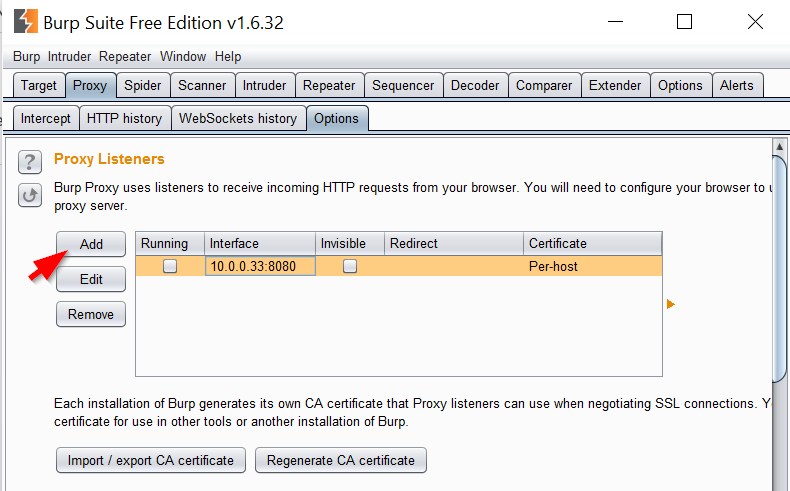The image size is (790, 491).
Task: Click the Running column header
Action: pos(170,244)
